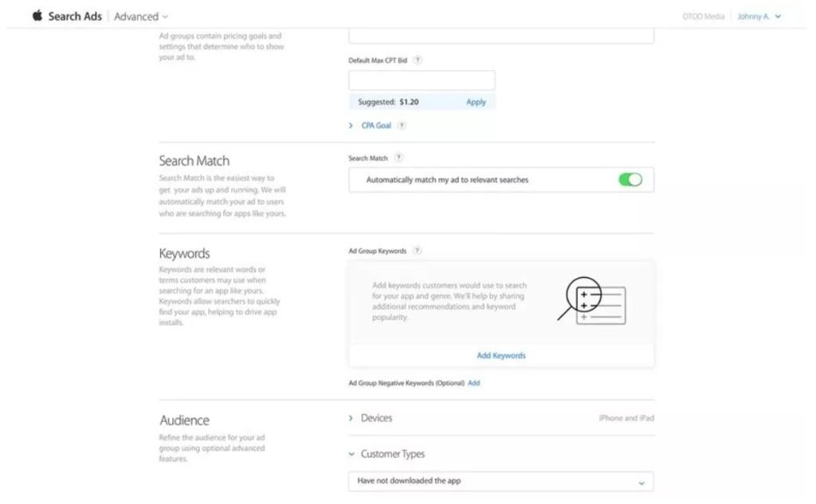Open Search Match help icon
This screenshot has height=504, width=816.
click(398, 158)
